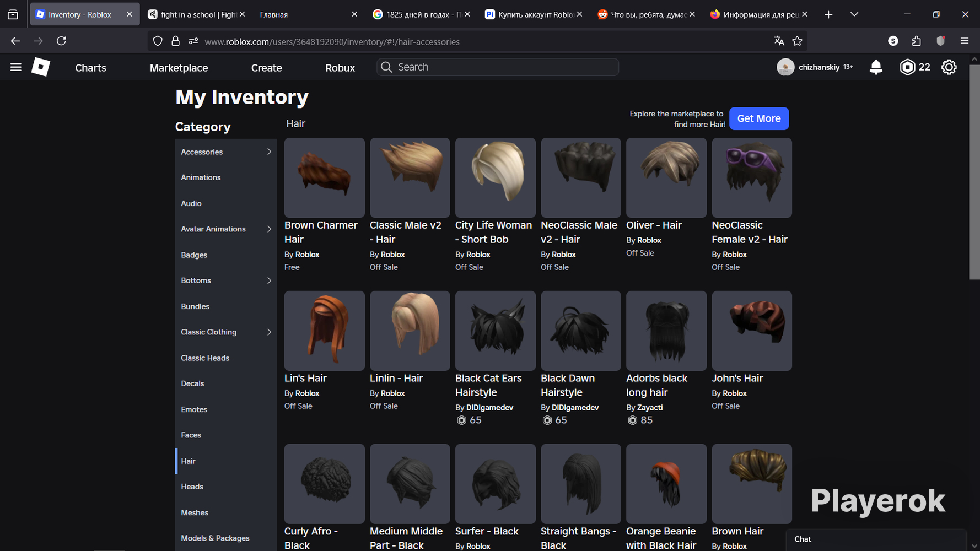Open the Black Cat Ears Hairstyle thumbnail
The image size is (980, 551).
[496, 331]
